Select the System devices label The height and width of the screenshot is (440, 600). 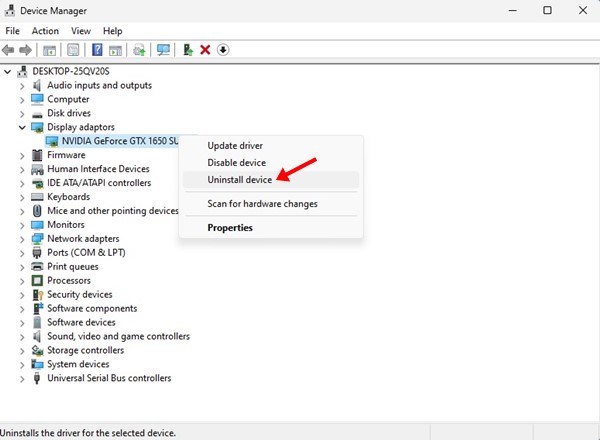click(78, 364)
